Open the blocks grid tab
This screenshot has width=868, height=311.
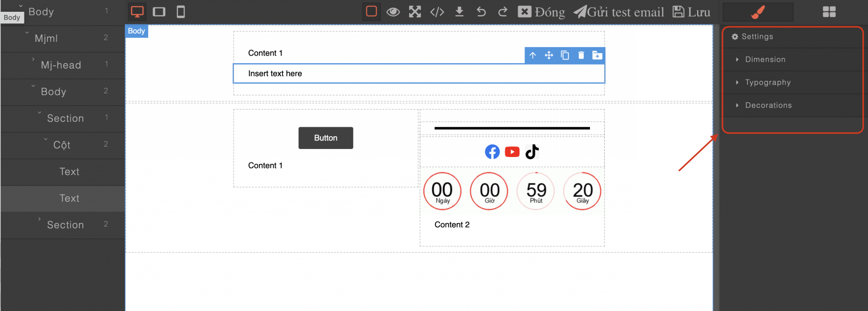pos(829,12)
